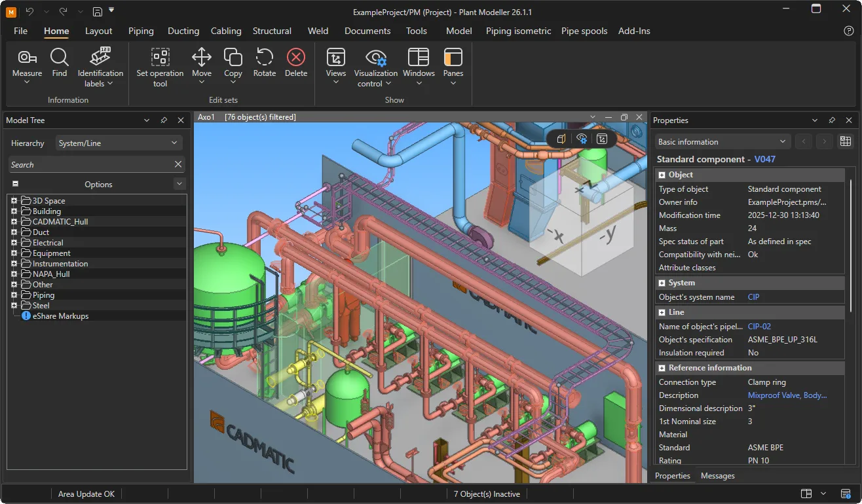
Task: Click the Mixproof Valve description link
Action: [787, 395]
